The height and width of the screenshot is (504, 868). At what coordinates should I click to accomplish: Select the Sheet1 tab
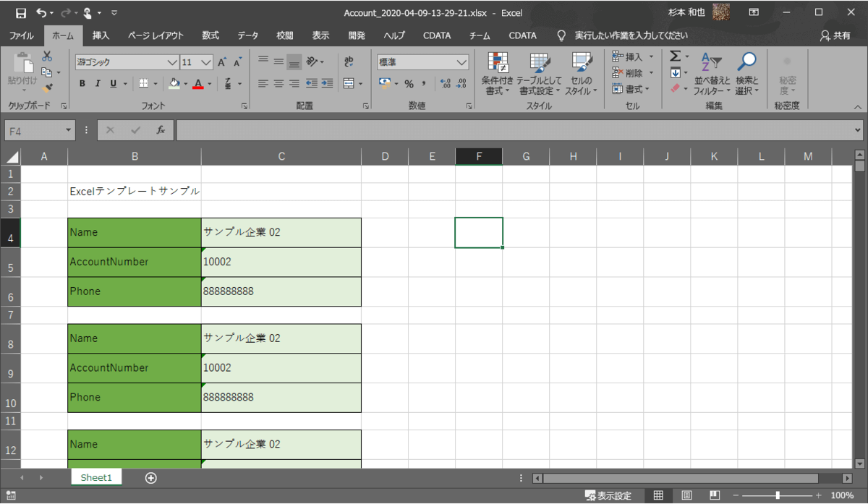(x=96, y=478)
